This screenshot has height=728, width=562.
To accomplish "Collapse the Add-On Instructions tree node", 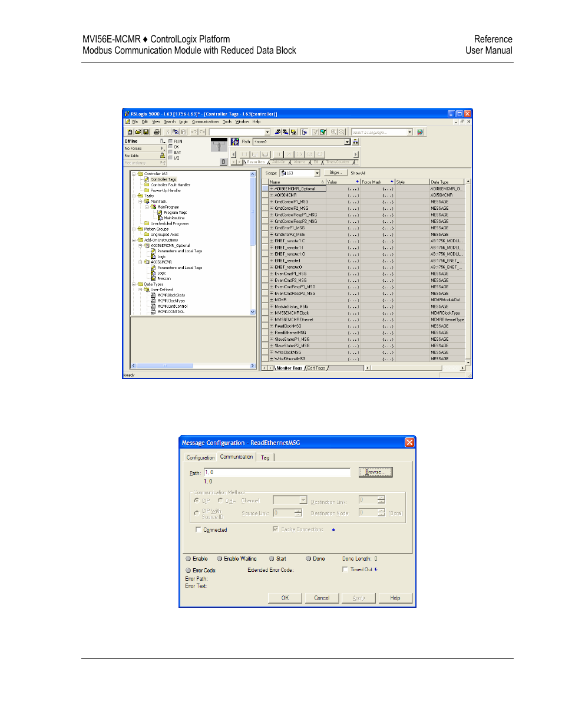I will tap(134, 240).
